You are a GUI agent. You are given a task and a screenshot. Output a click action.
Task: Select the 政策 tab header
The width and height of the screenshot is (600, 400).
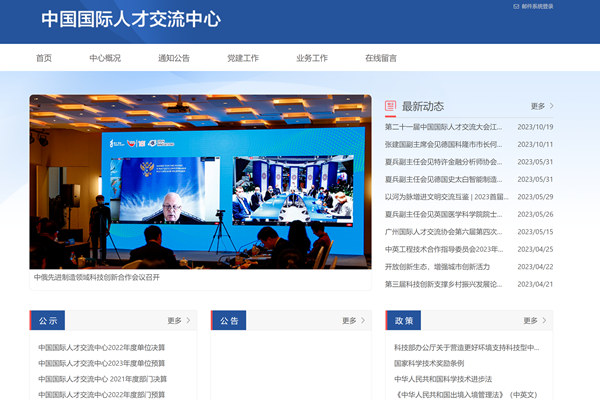click(404, 320)
